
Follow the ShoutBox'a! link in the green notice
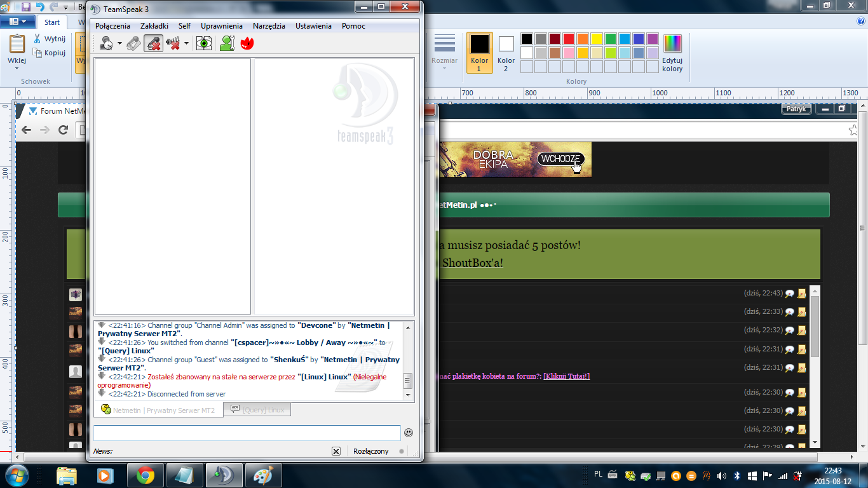tap(473, 262)
